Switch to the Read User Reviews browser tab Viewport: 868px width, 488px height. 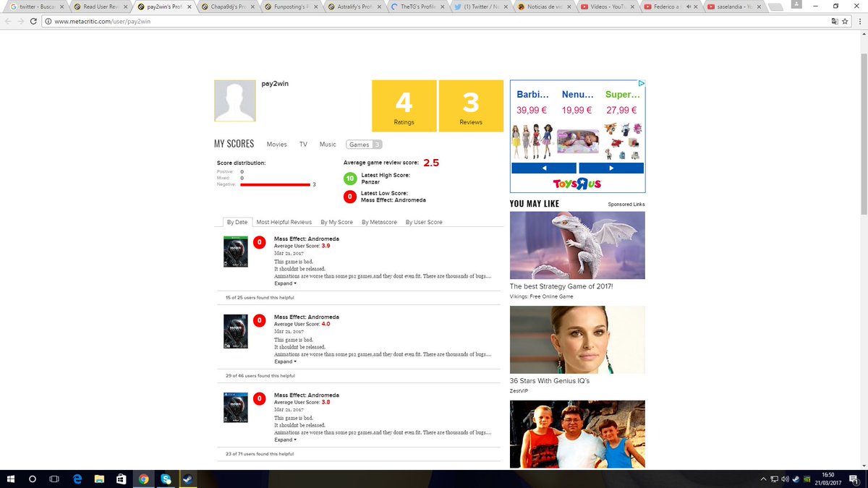click(x=100, y=6)
